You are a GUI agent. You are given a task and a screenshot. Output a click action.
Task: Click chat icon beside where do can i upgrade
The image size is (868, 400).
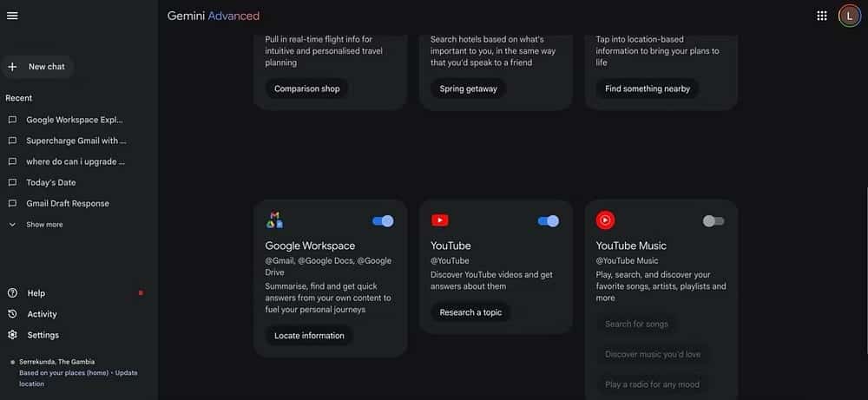12,162
